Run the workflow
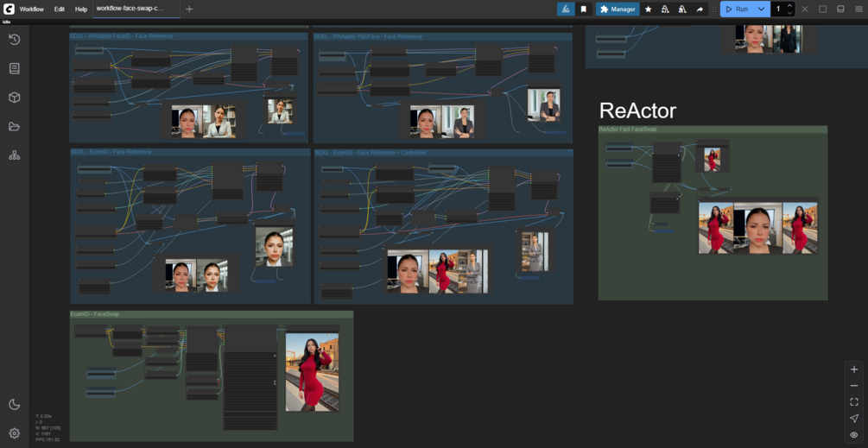868x448 pixels. click(738, 9)
